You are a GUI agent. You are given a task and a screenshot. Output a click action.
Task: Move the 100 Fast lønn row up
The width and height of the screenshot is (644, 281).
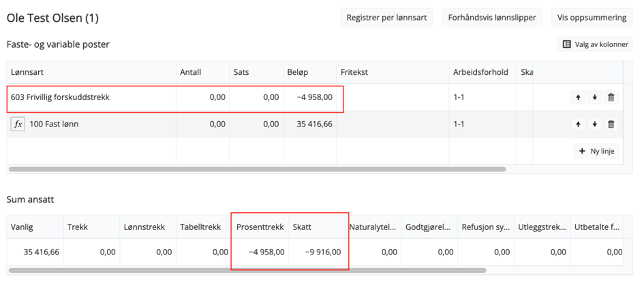[579, 125]
